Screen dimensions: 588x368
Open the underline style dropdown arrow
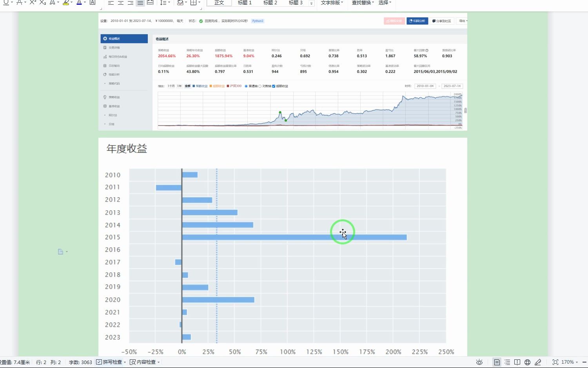[12, 2]
